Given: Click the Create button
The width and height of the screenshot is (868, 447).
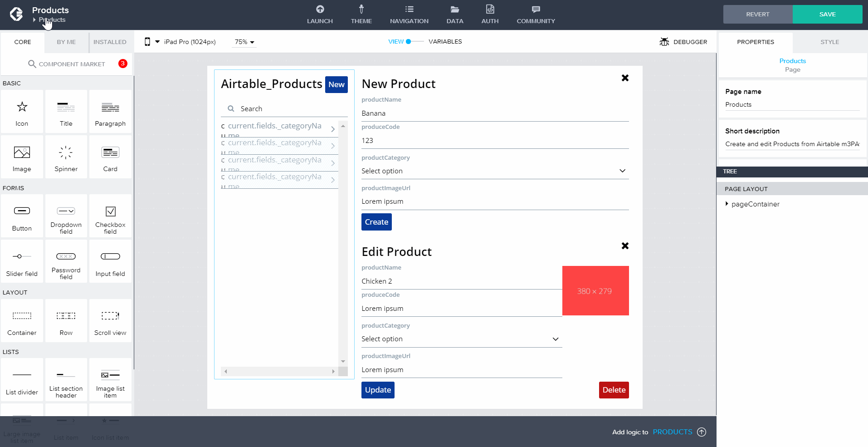Looking at the screenshot, I should [376, 222].
